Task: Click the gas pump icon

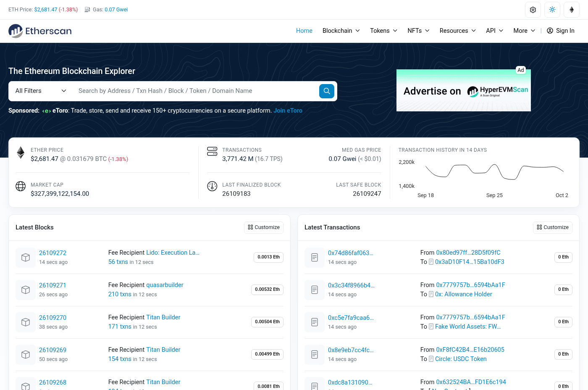Action: (87, 10)
